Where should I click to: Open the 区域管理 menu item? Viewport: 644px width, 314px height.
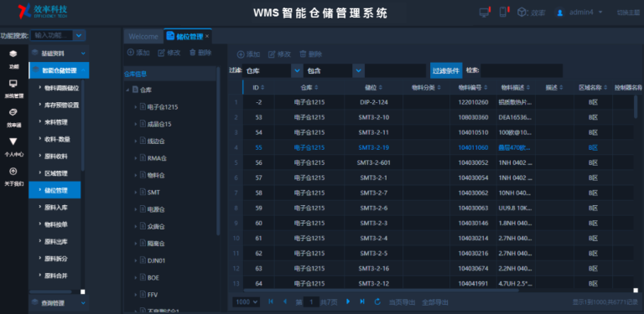pyautogui.click(x=55, y=173)
